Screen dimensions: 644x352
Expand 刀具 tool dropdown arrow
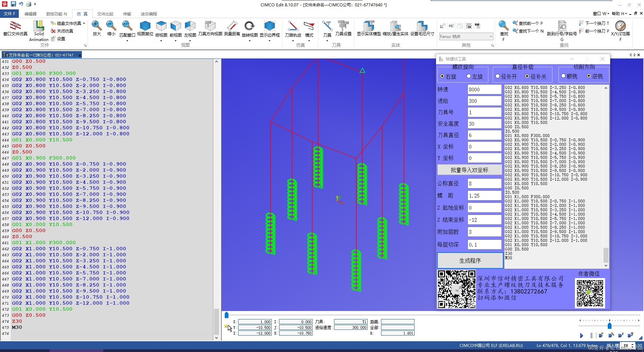[x=327, y=41]
